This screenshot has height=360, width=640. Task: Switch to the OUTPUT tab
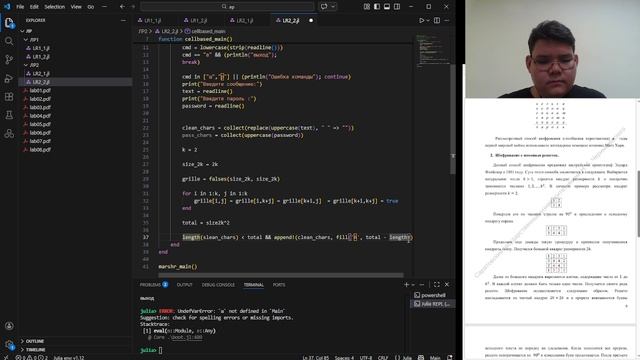(184, 284)
